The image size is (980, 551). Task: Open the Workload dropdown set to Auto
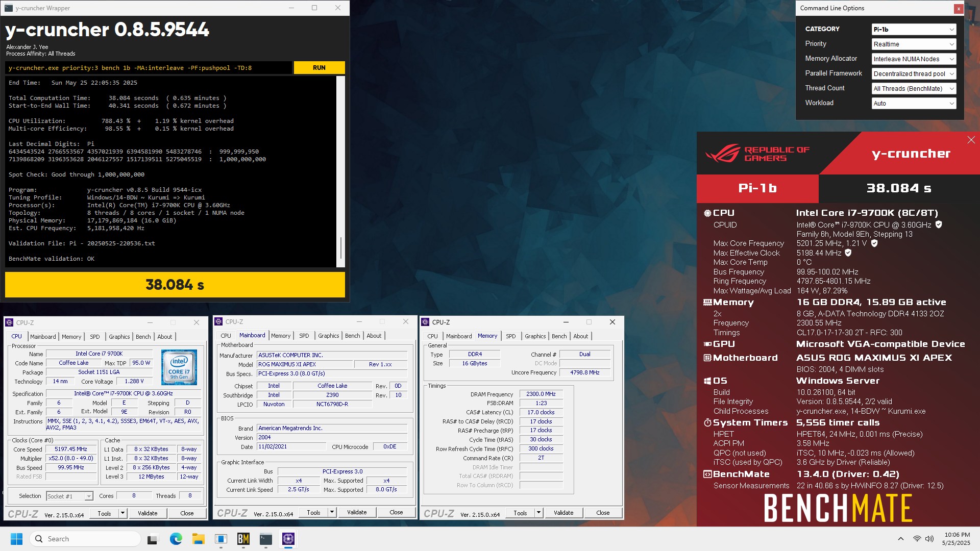coord(914,103)
